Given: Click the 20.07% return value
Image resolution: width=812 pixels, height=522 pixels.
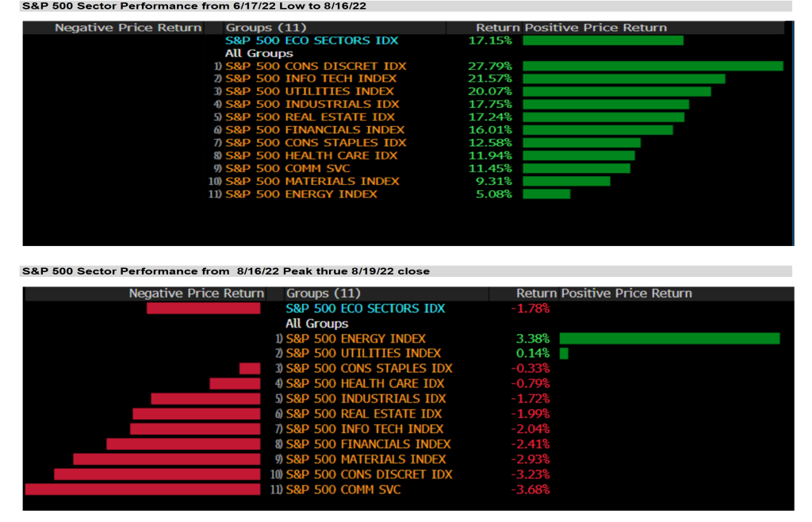Looking at the screenshot, I should tap(490, 91).
